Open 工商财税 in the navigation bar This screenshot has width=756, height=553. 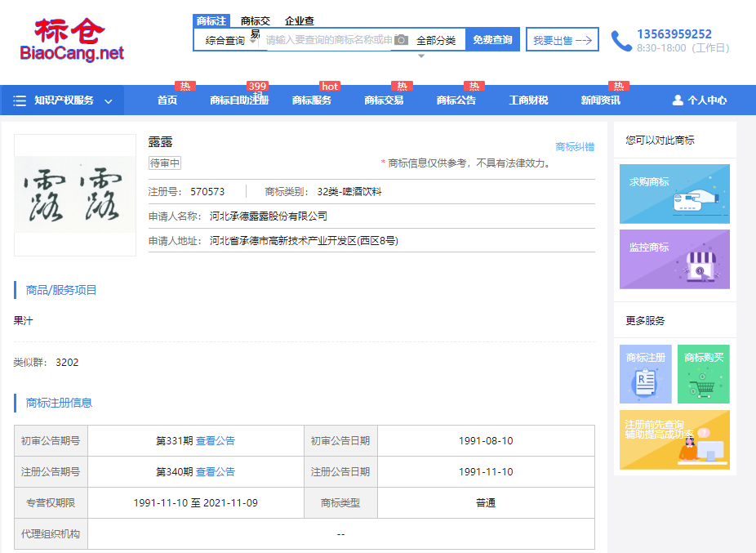(x=528, y=100)
